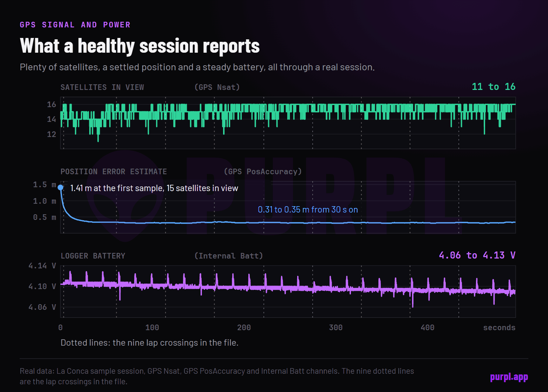This screenshot has width=548, height=392.
Task: Click the 'POSITION ERROR ESTIMATE' chart label
Action: pyautogui.click(x=113, y=171)
